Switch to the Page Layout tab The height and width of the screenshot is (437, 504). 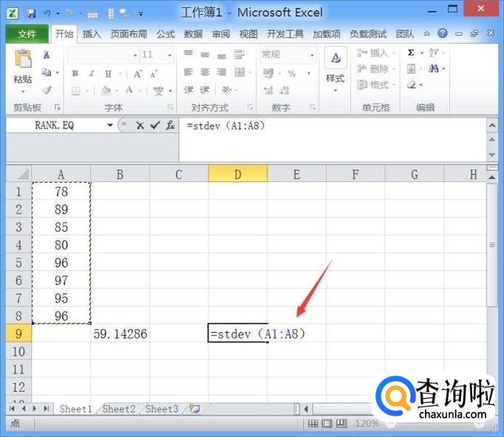[129, 34]
